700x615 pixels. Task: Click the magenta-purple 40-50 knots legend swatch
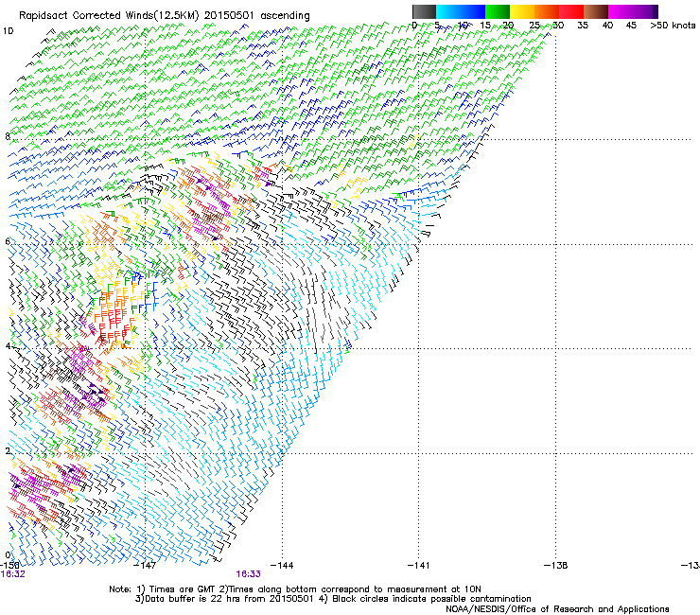coord(633,11)
